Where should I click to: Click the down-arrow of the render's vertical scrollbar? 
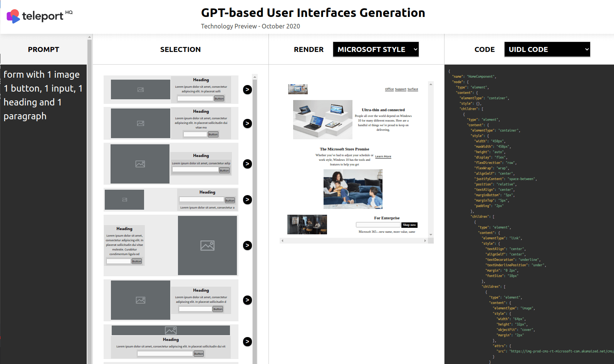pyautogui.click(x=431, y=234)
